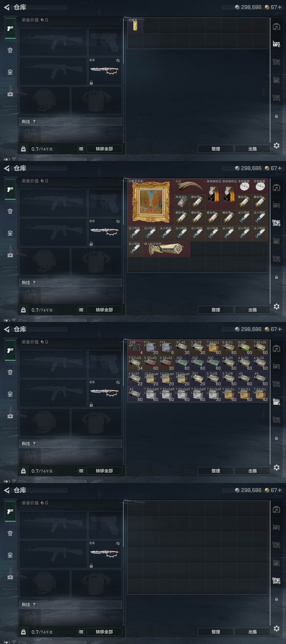286x644 pixels.
Task: Click the green 9x39 BP ammo box
Action: pos(244,347)
